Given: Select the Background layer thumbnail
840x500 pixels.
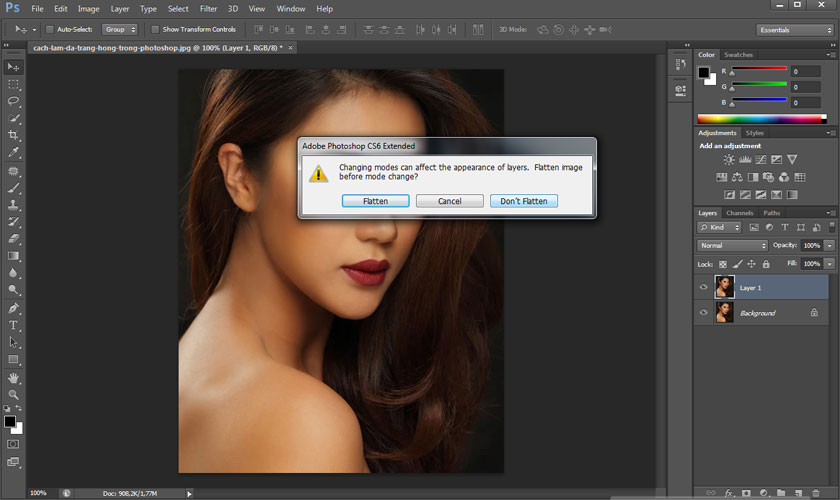Looking at the screenshot, I should click(725, 313).
